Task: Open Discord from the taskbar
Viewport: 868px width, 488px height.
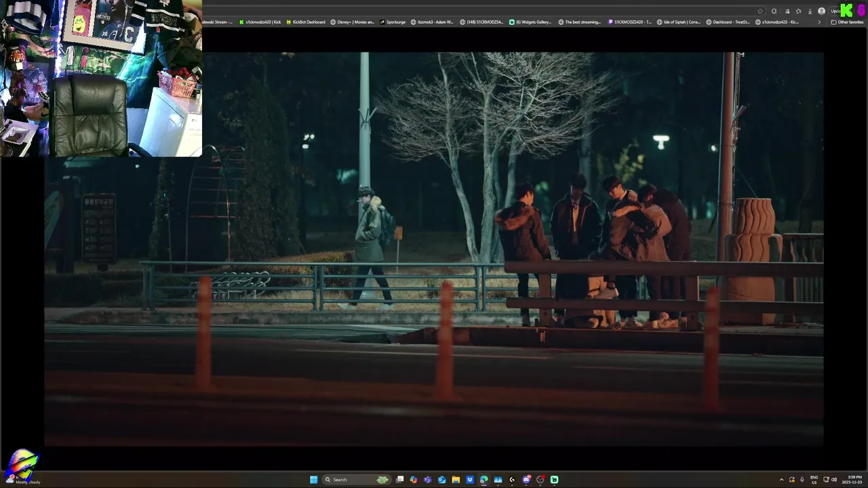Action: pos(526,480)
